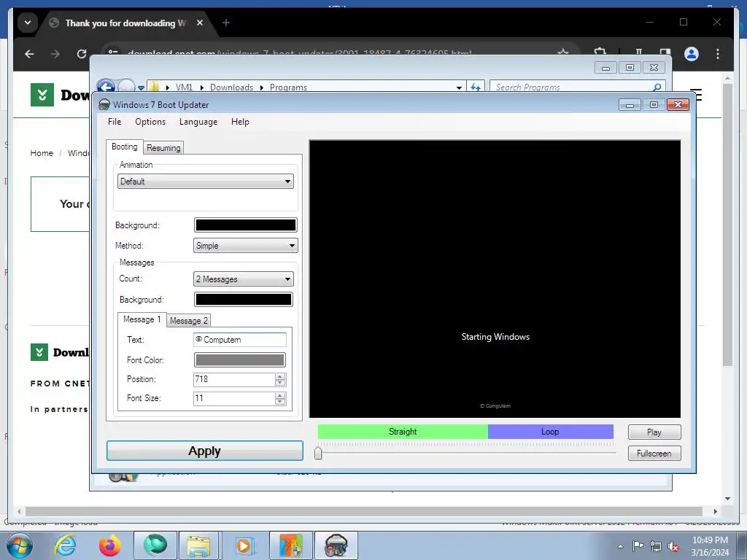Click the blue Loop segment
The height and width of the screenshot is (560, 747).
click(550, 432)
